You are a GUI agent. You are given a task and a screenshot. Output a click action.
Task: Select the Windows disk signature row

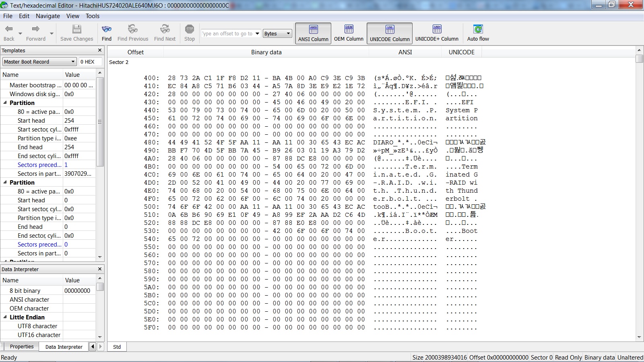tap(48, 94)
